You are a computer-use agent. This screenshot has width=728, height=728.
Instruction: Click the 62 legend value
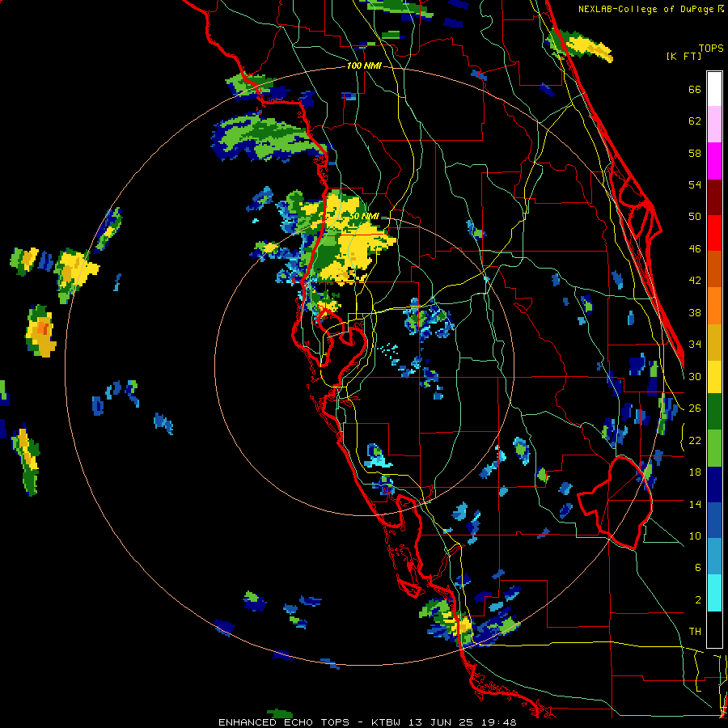click(x=695, y=121)
